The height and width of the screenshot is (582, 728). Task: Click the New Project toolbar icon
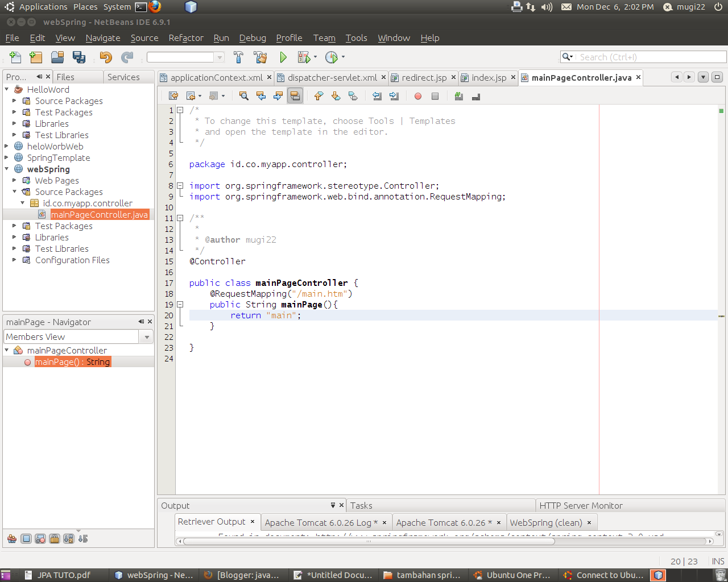click(x=36, y=57)
